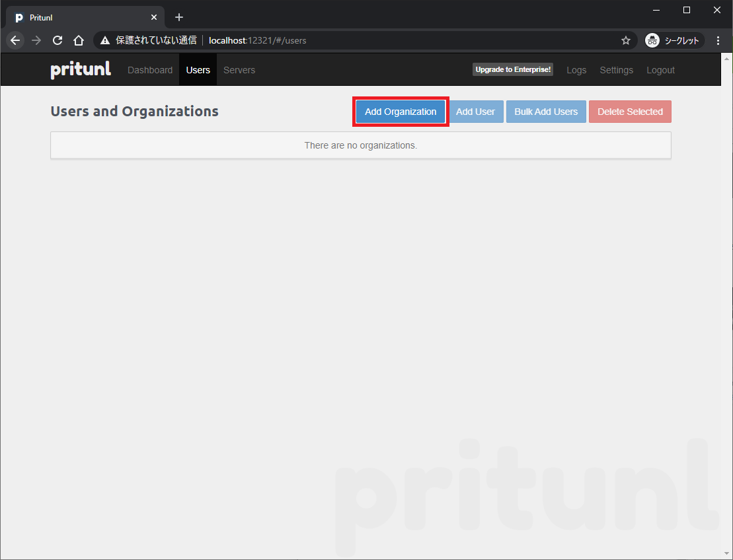Click Bulk Add Users button
The height and width of the screenshot is (560, 733).
[x=546, y=112]
